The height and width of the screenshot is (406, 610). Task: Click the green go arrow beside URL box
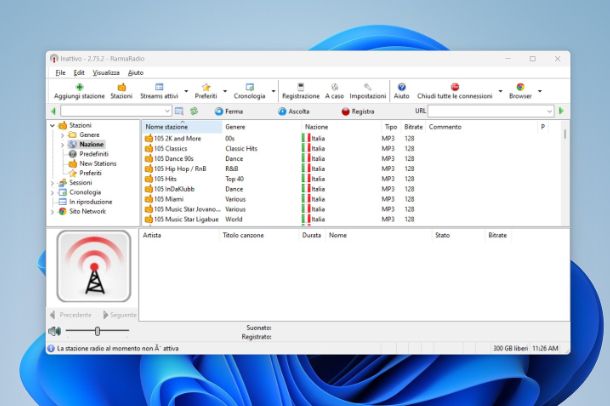[x=561, y=111]
